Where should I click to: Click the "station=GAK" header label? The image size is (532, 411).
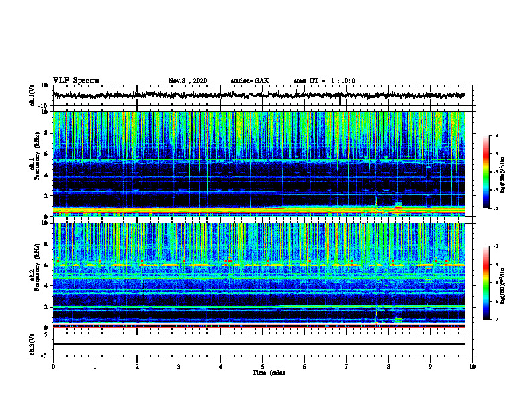pos(250,81)
